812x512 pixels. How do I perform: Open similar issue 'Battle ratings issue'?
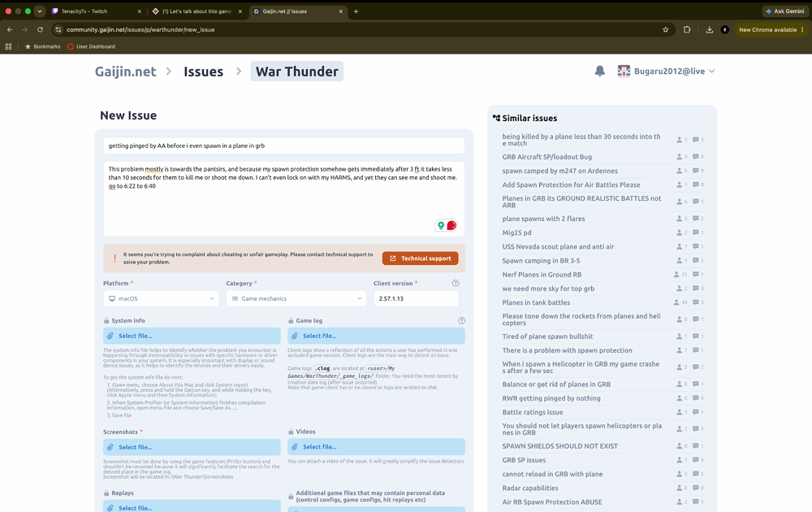tap(533, 412)
